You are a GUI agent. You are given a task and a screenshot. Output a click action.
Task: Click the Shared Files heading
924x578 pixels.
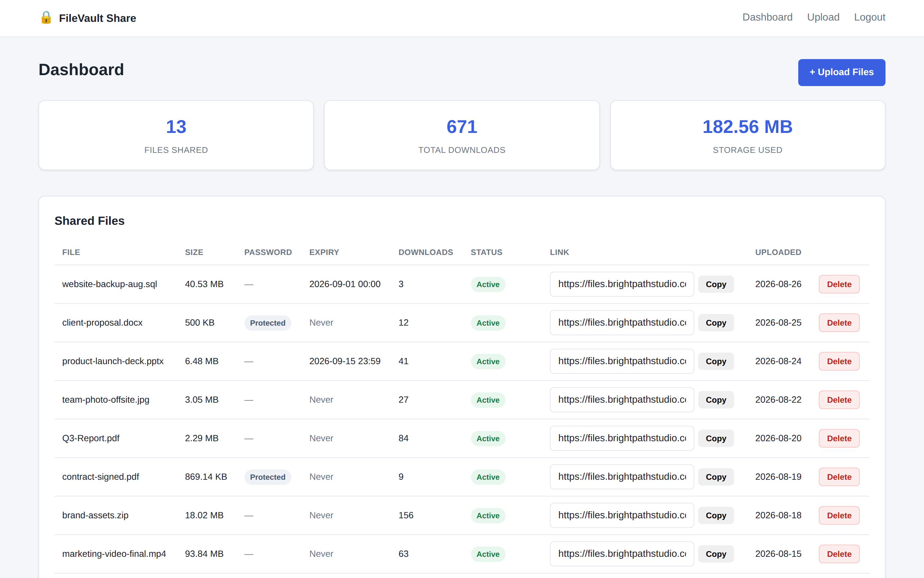tap(89, 221)
